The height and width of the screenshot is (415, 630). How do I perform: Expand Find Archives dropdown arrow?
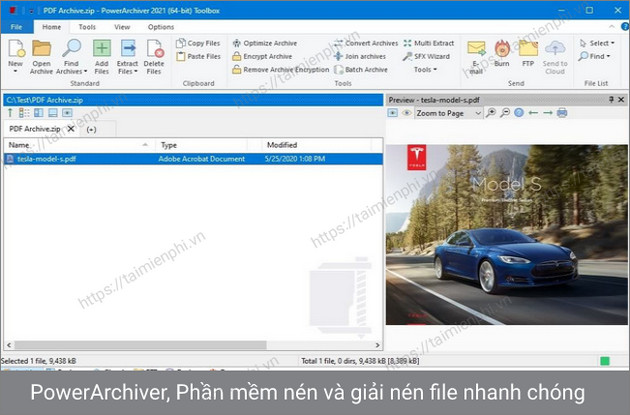point(86,72)
